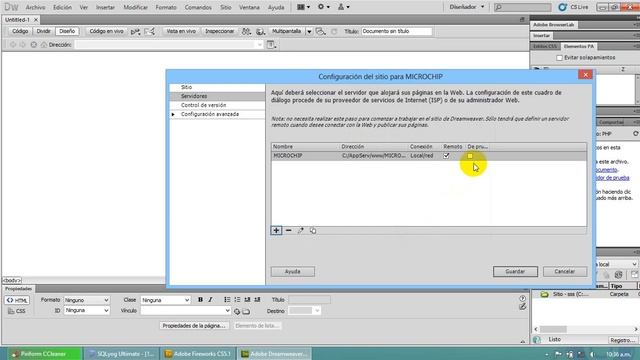The height and width of the screenshot is (360, 640).
Task: Switch to Elementos PA tab
Action: (x=579, y=47)
